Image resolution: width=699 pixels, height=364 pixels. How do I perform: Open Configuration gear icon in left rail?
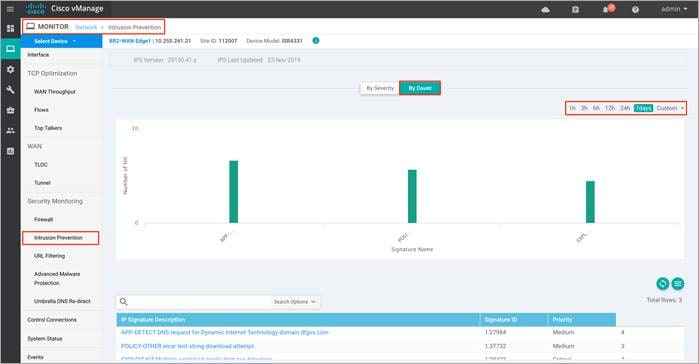(x=10, y=70)
